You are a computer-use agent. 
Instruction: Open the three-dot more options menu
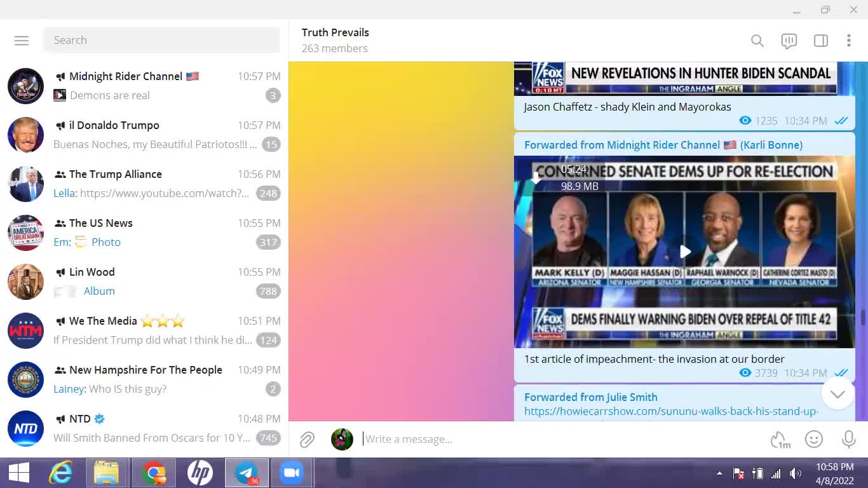(849, 41)
